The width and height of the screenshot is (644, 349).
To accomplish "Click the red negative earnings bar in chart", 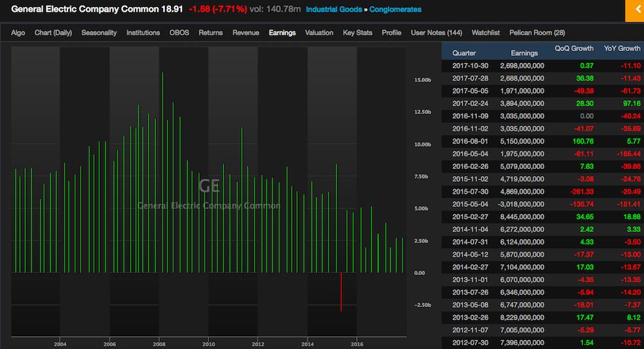I will click(341, 292).
